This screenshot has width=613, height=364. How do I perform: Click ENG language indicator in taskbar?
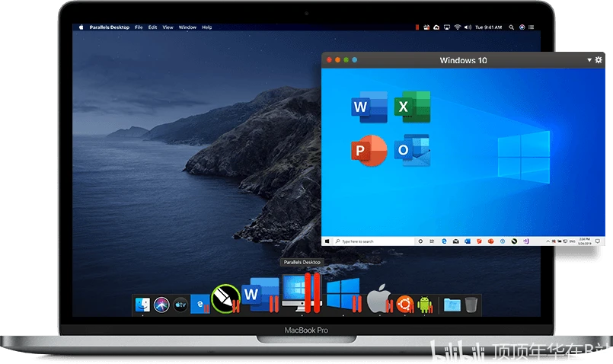tap(573, 241)
